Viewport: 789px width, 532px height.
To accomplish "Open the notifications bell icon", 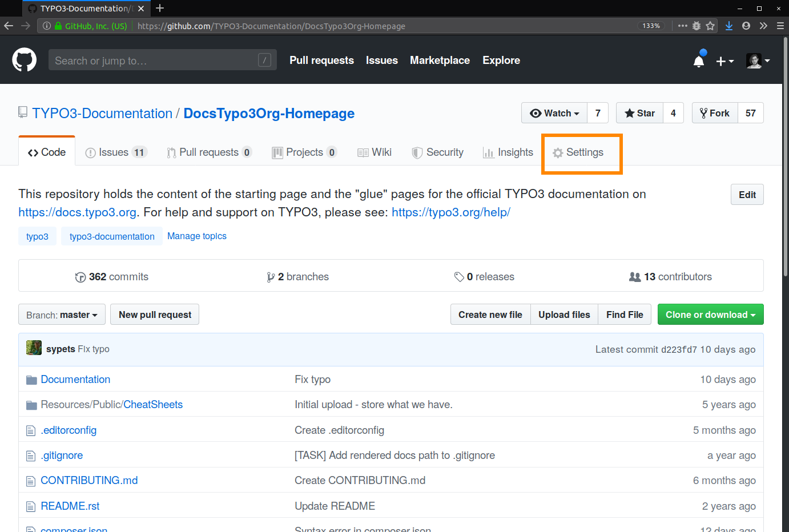I will point(699,61).
